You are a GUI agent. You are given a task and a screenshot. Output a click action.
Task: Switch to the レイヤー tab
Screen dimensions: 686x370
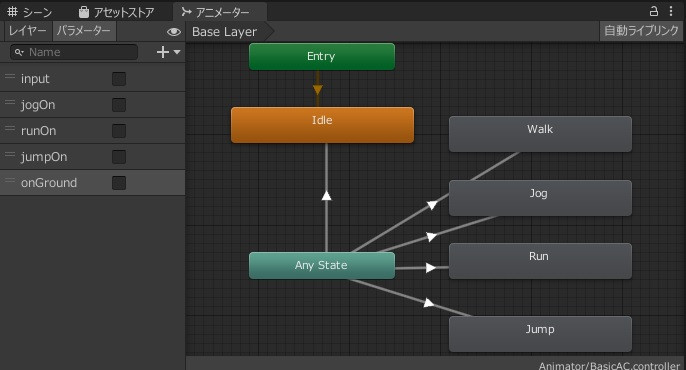(27, 31)
